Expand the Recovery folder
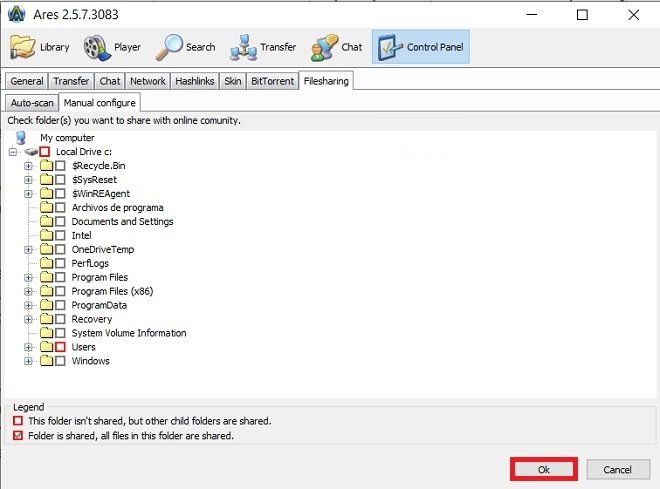The width and height of the screenshot is (660, 489). (x=28, y=319)
